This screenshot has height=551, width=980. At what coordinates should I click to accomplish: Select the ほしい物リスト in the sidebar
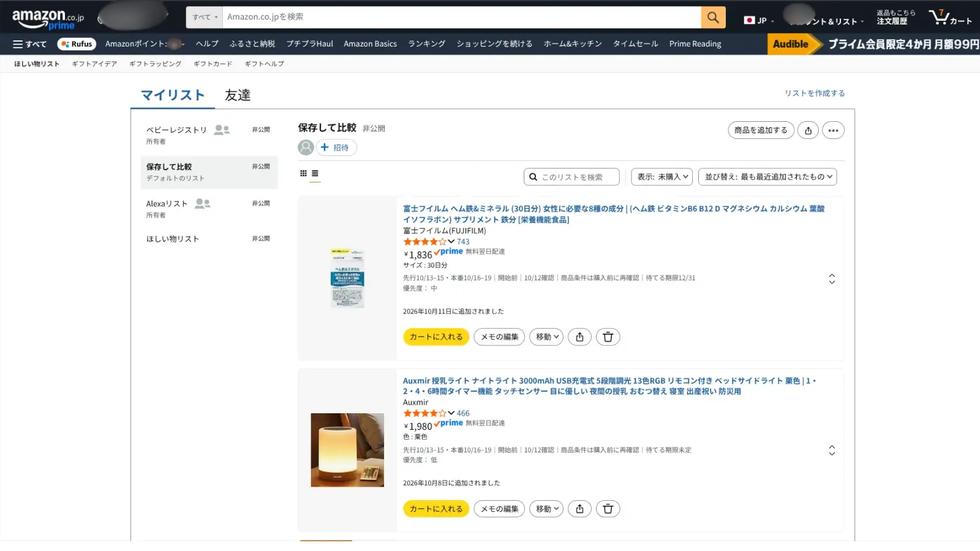coord(209,239)
